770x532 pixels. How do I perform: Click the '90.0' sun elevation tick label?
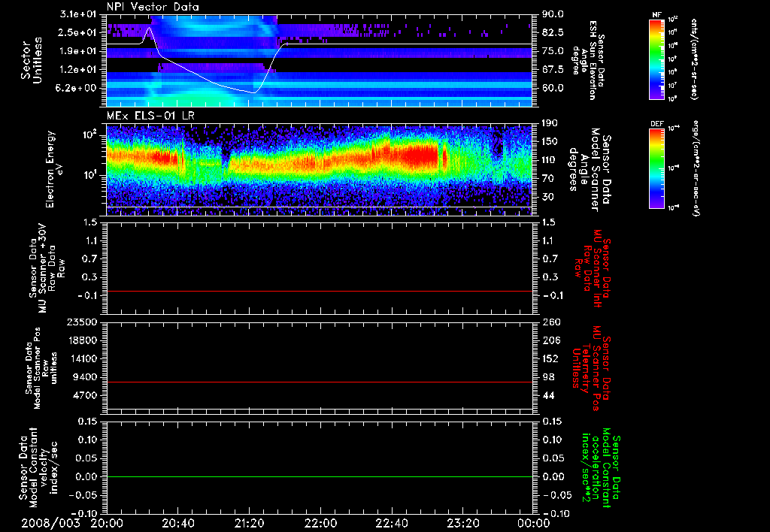tap(553, 14)
